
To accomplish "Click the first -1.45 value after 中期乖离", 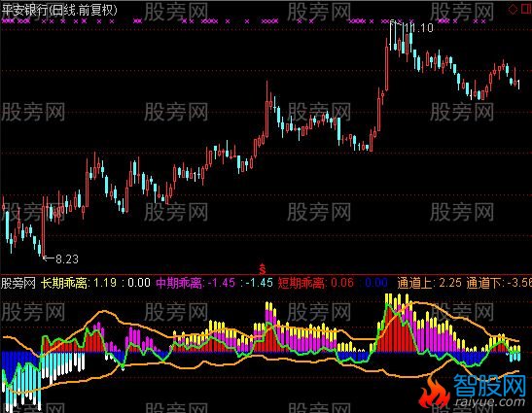I will click(x=221, y=283).
